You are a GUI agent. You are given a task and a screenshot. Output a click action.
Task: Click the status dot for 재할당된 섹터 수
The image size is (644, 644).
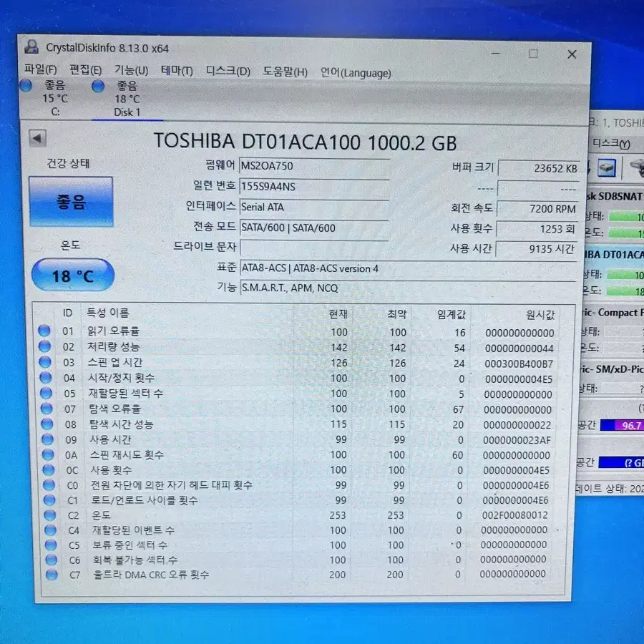(x=46, y=393)
